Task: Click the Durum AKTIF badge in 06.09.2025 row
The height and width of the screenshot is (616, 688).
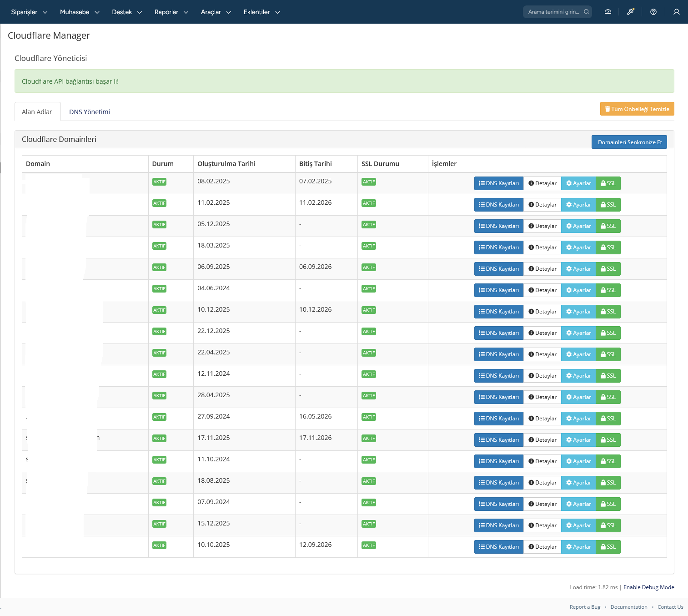Action: pyautogui.click(x=159, y=268)
